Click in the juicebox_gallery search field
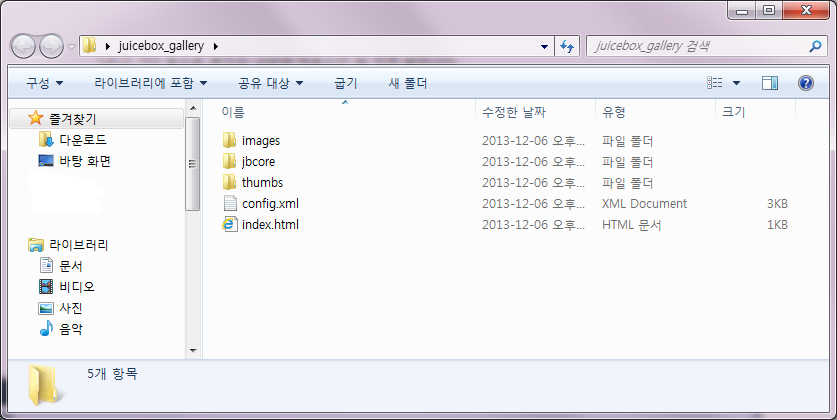837x420 pixels. pyautogui.click(x=695, y=46)
